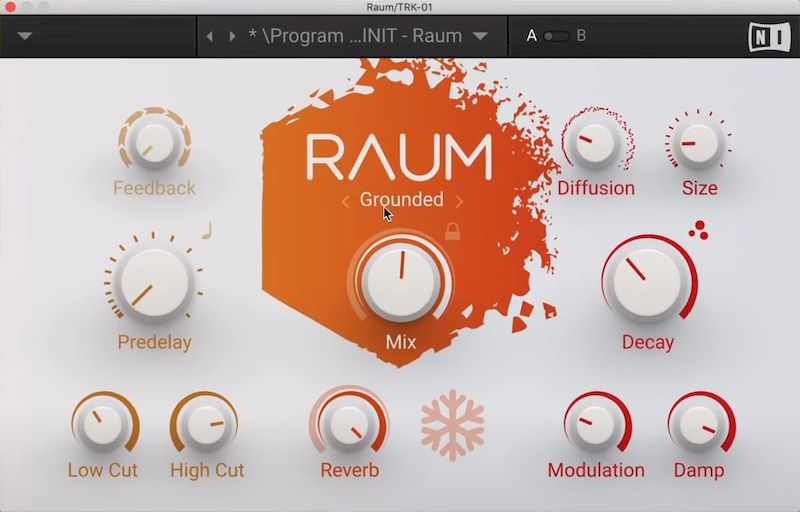Click the Predelay label
Viewport: 800px width, 512px height.
click(x=155, y=342)
